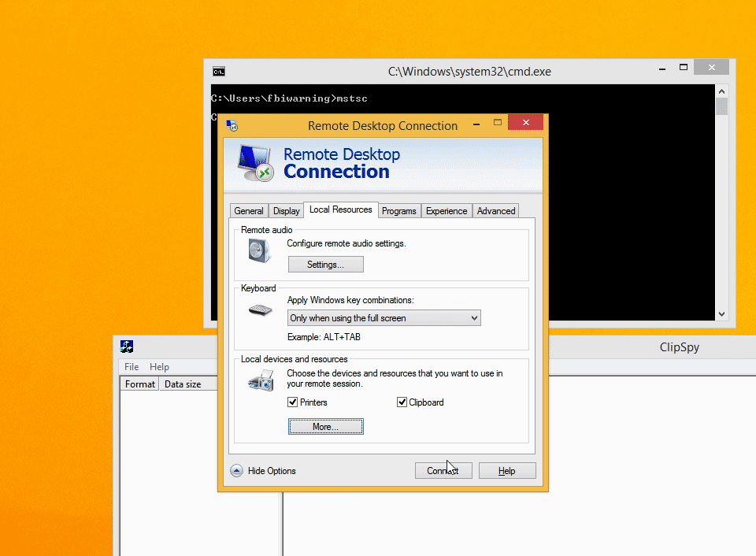The image size is (756, 556).
Task: Close the Remote Desktop Connection dialog
Action: point(525,123)
